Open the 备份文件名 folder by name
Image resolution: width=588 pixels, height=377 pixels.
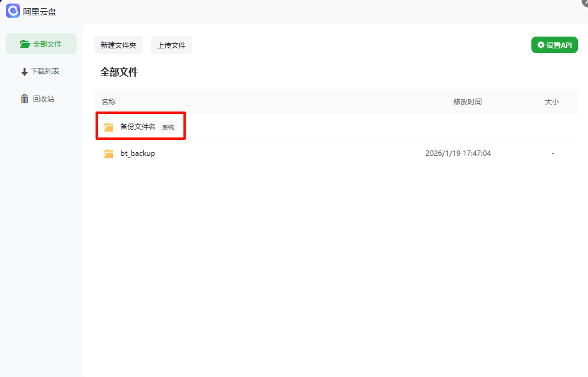(137, 127)
